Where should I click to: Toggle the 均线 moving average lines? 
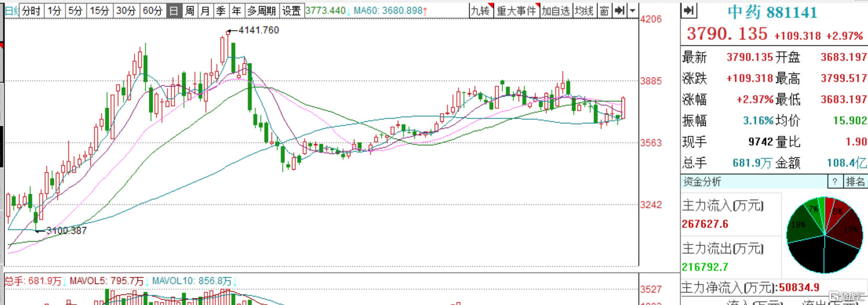point(584,10)
